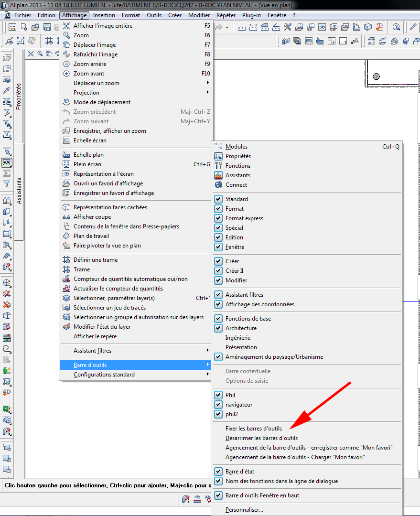Toggle the 'Créer II' toolbar checkbox
The image size is (420, 516).
click(218, 270)
